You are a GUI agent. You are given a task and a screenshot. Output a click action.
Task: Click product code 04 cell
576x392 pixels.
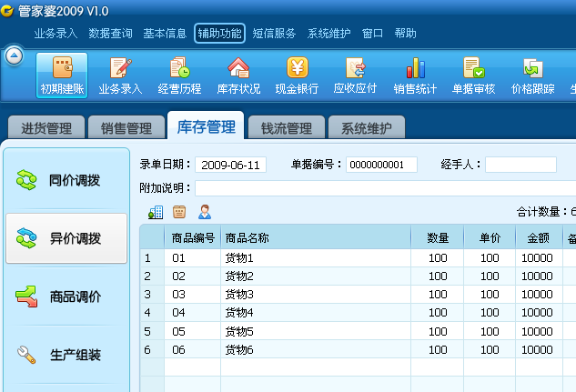click(193, 313)
